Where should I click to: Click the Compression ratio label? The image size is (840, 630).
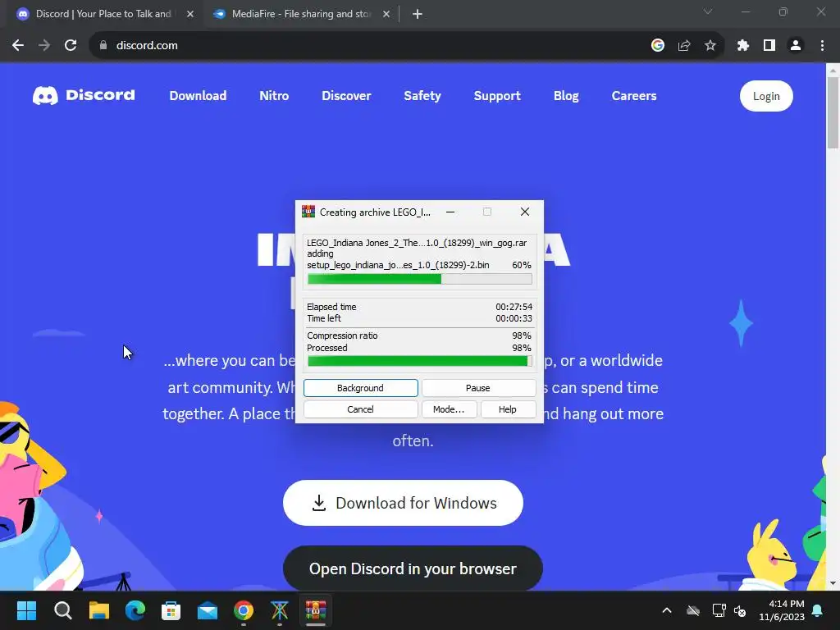pyautogui.click(x=342, y=336)
